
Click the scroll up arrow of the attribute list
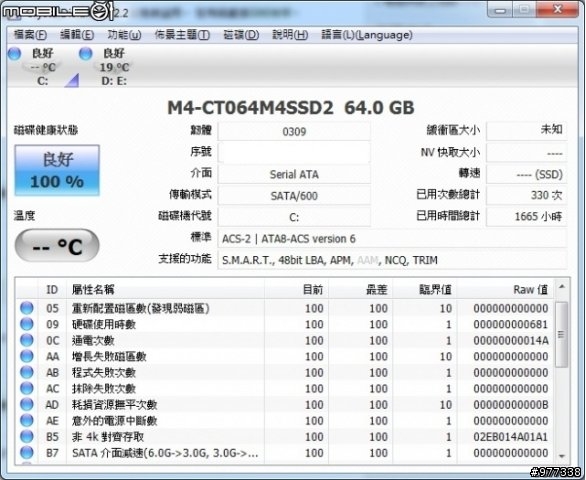pos(561,287)
